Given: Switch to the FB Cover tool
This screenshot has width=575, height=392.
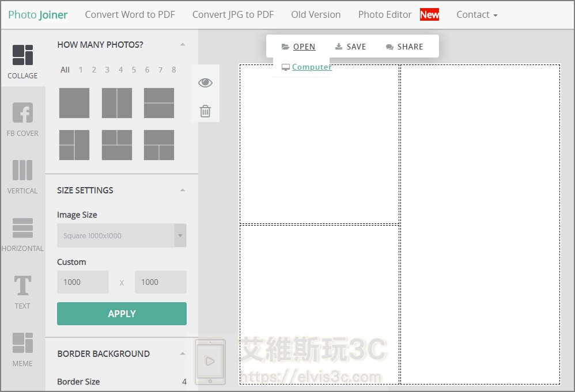Looking at the screenshot, I should (x=22, y=118).
